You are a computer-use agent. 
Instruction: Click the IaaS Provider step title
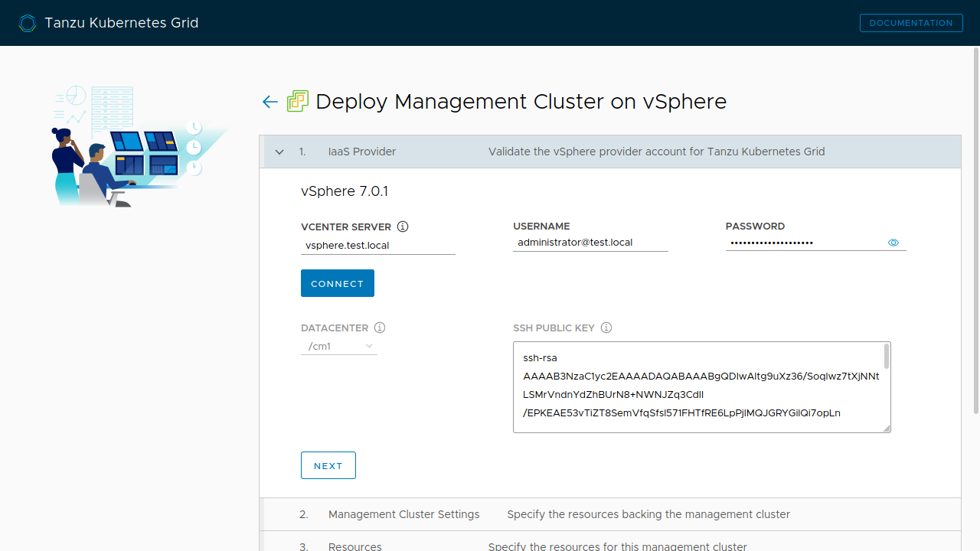tap(362, 152)
